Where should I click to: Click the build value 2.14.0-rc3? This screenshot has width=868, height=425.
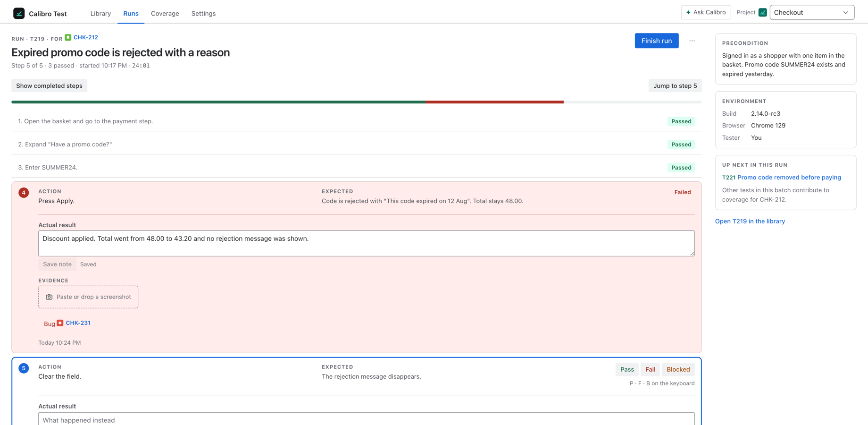click(766, 114)
